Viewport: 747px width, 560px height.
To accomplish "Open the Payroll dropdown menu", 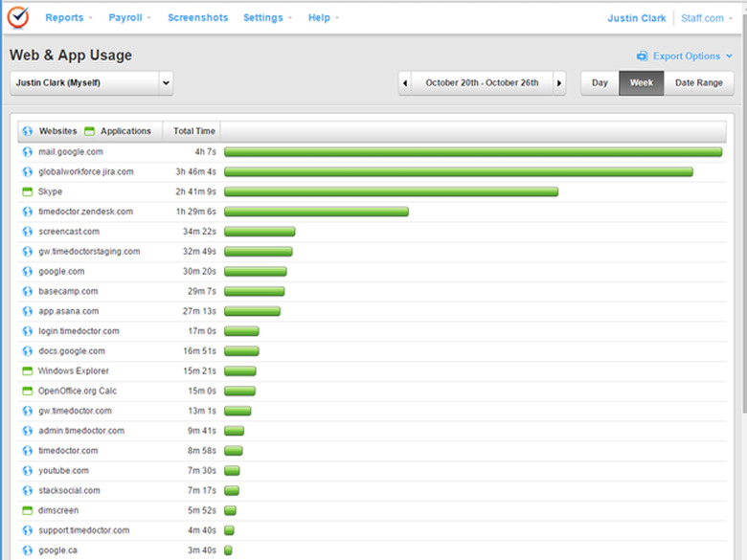I will (x=129, y=17).
